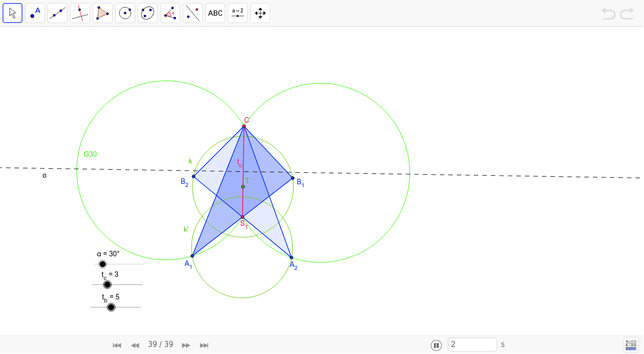Image resolution: width=644 pixels, height=354 pixels.
Task: Click vertex point A2
Action: tap(291, 257)
